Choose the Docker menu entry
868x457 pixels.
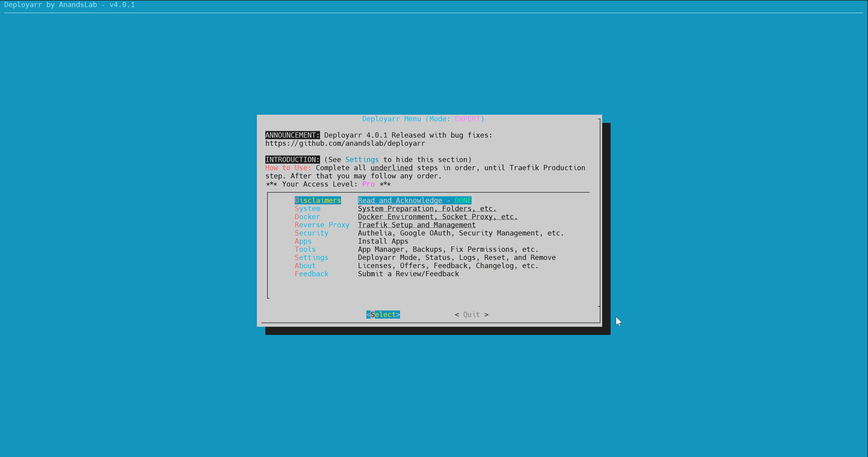click(307, 217)
